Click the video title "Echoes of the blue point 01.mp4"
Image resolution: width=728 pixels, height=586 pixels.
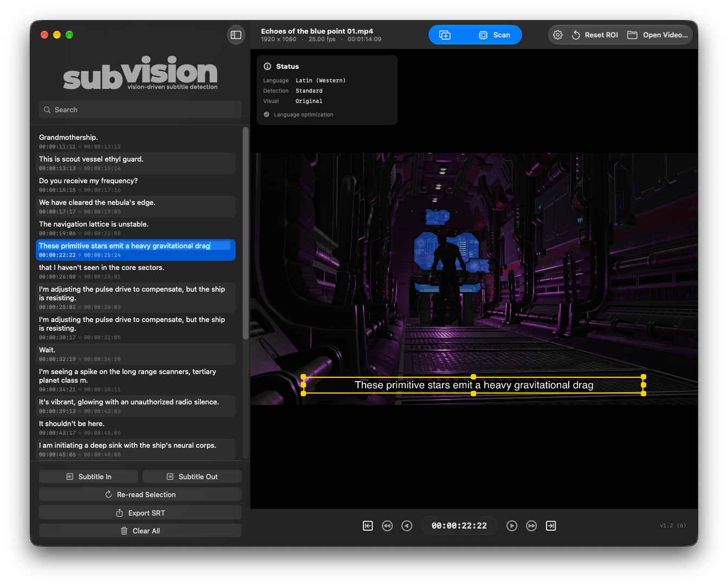click(x=317, y=31)
